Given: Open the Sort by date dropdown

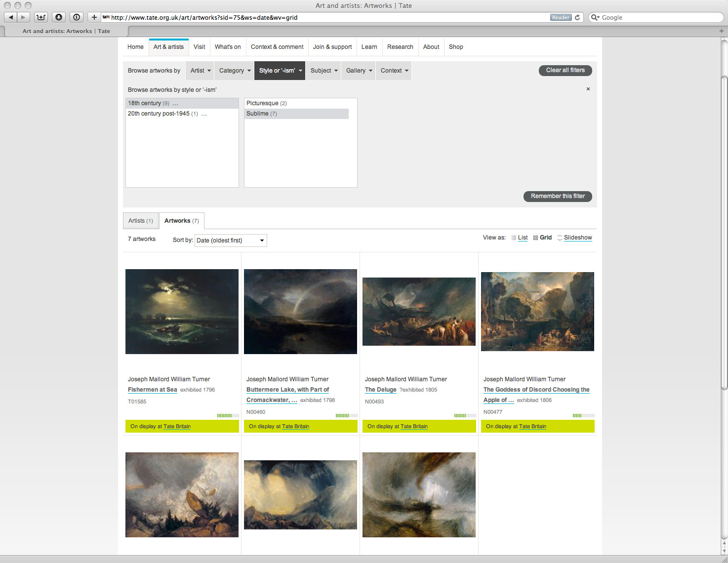Looking at the screenshot, I should pos(231,241).
